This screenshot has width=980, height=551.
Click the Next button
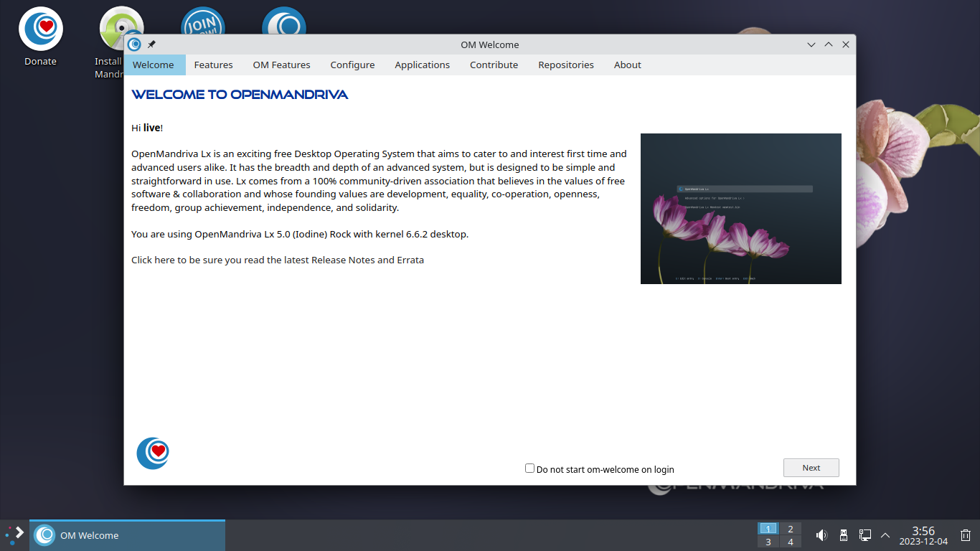click(811, 468)
